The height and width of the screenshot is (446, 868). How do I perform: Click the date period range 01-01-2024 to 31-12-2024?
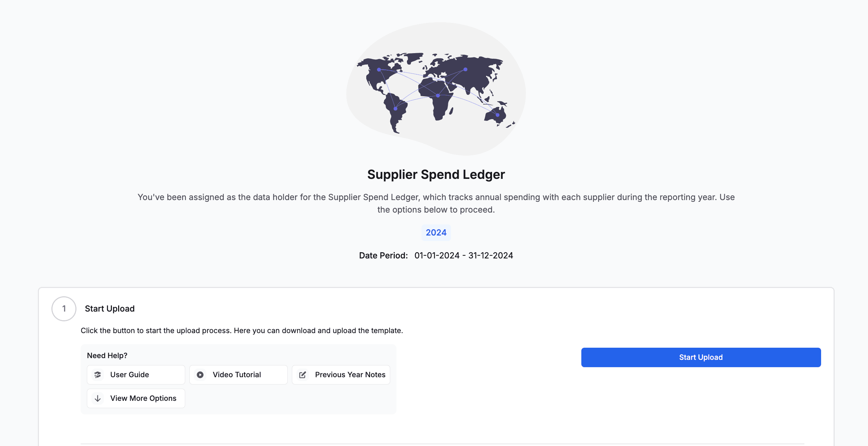tap(464, 256)
